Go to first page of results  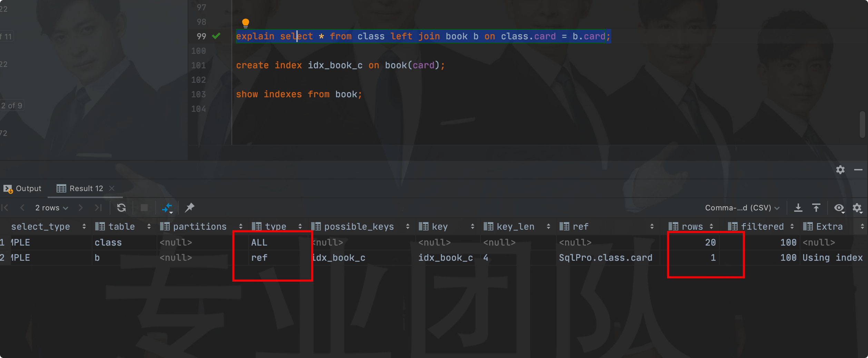[5, 208]
